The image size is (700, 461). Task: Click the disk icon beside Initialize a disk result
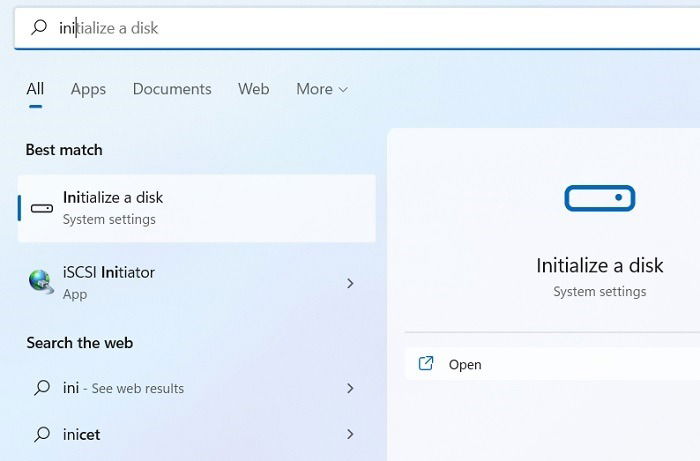pos(42,208)
